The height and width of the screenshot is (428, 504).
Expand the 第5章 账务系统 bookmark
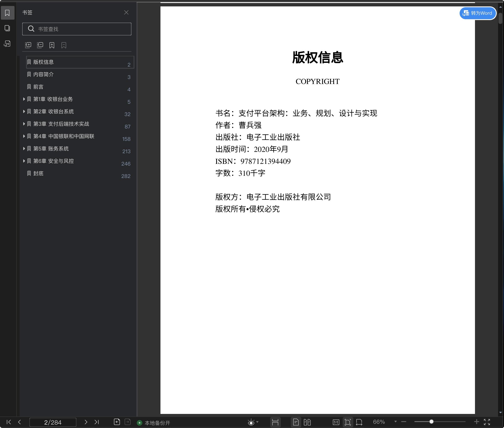[x=24, y=148]
